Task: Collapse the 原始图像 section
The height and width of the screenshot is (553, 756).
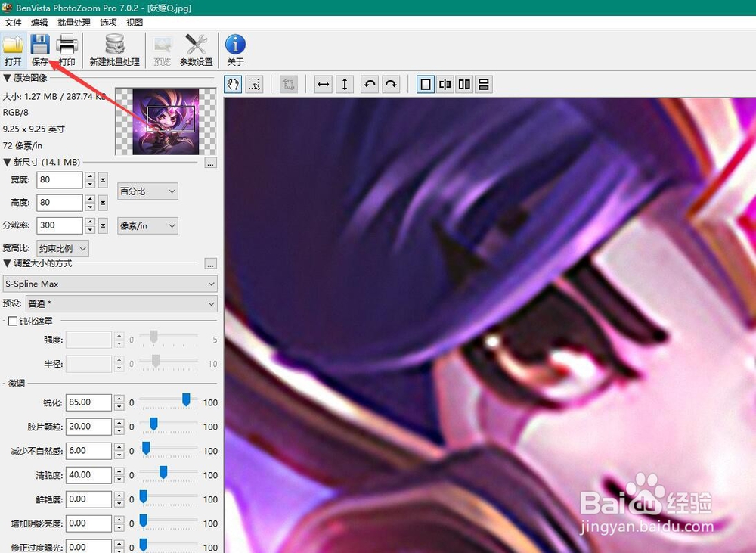Action: point(8,78)
